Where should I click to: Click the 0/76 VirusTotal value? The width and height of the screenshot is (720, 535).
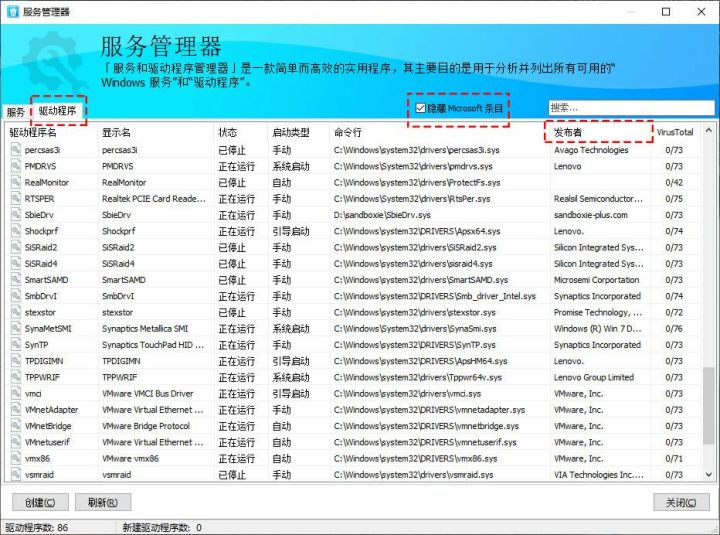click(674, 328)
